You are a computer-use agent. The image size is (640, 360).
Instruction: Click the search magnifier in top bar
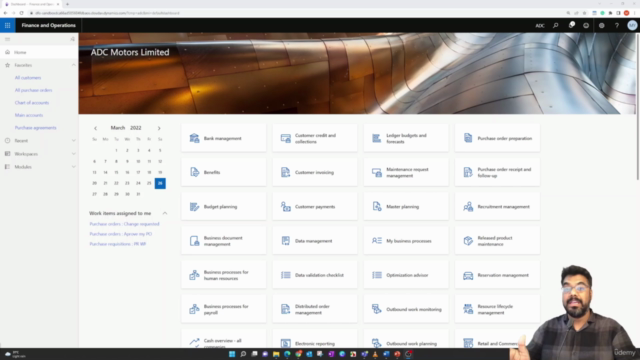pos(556,25)
